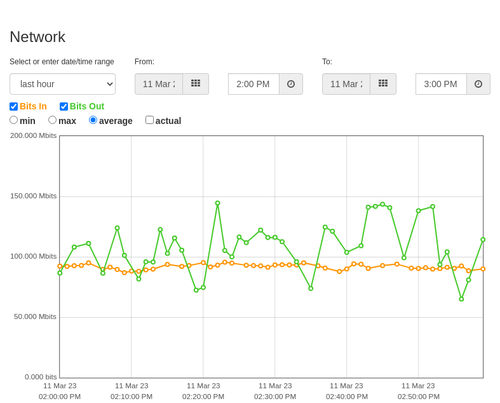Image resolution: width=500 pixels, height=403 pixels.
Task: Uncheck the Bits In checkbox
Action: [x=14, y=106]
